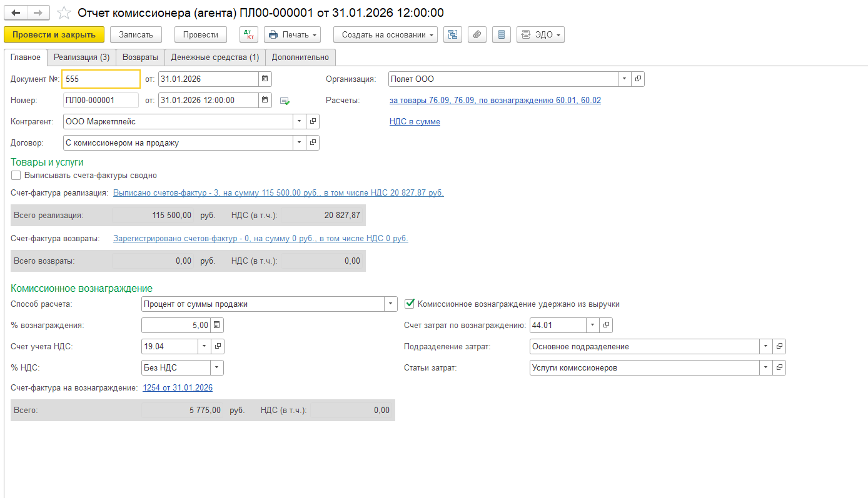Expand the Организация dropdown
The width and height of the screenshot is (868, 498).
[625, 79]
